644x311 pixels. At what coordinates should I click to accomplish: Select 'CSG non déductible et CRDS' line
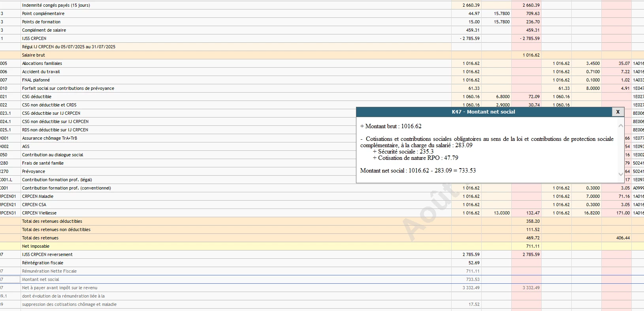tap(49, 105)
